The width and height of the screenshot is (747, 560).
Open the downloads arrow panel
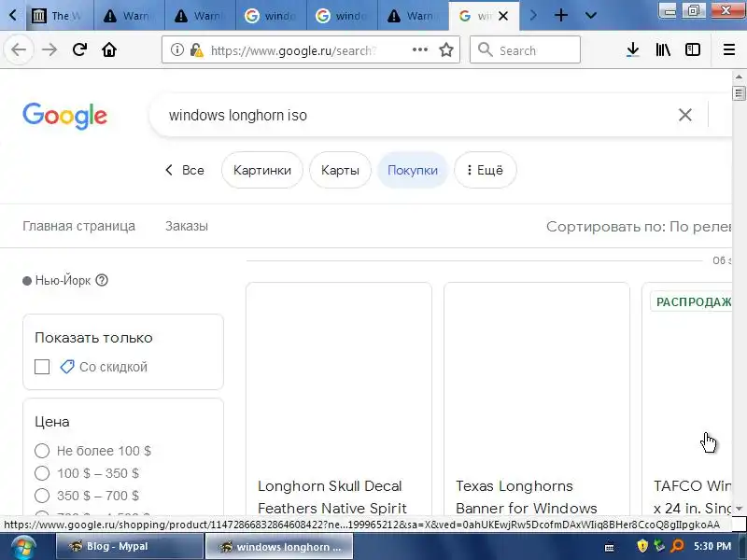tap(632, 49)
